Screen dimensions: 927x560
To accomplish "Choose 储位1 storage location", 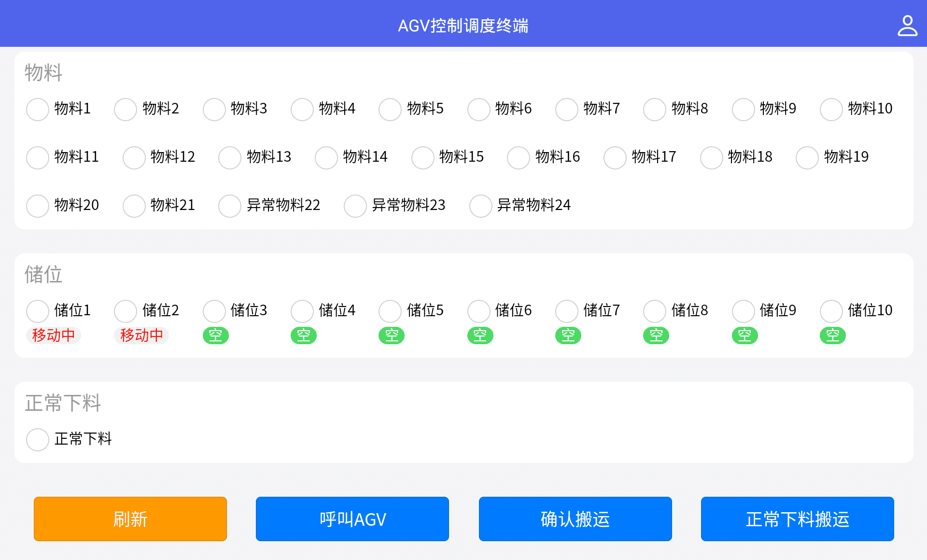I will pos(38,311).
